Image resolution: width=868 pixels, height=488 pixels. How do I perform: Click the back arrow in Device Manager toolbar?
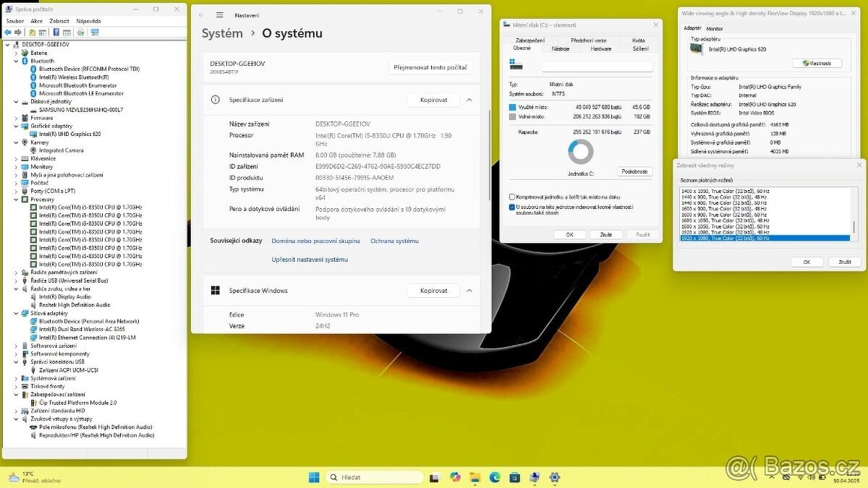click(8, 32)
